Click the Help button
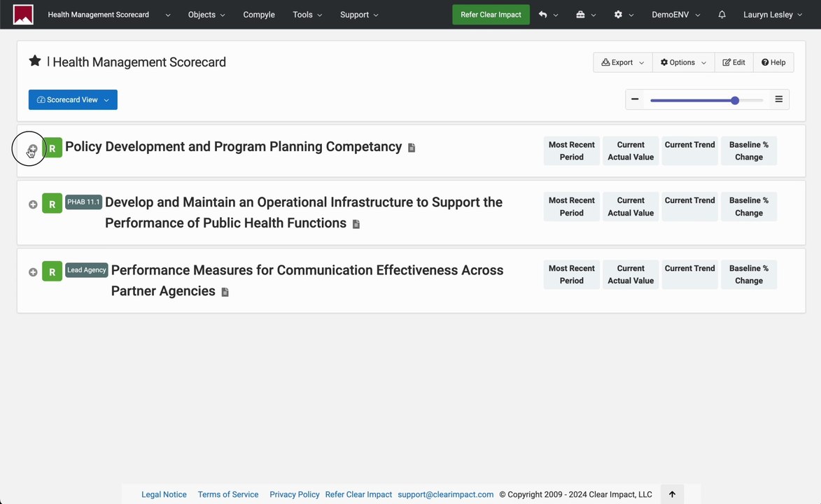The image size is (821, 504). tap(773, 62)
